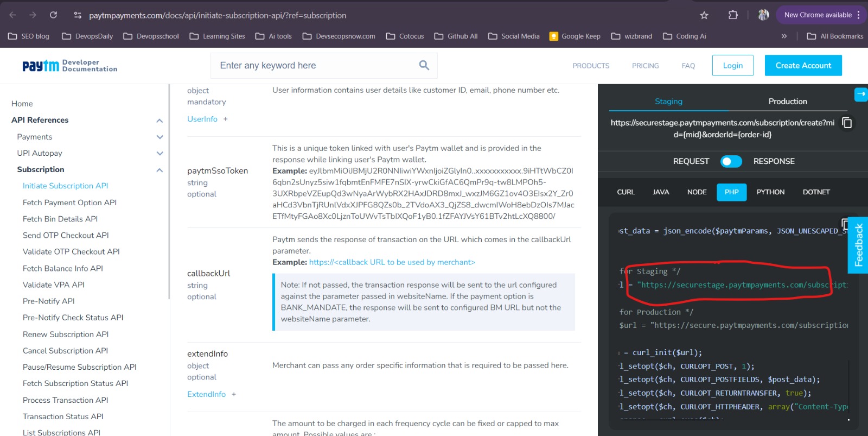The height and width of the screenshot is (436, 868).
Task: Collapse the right code panel arrow
Action: pyautogui.click(x=861, y=94)
